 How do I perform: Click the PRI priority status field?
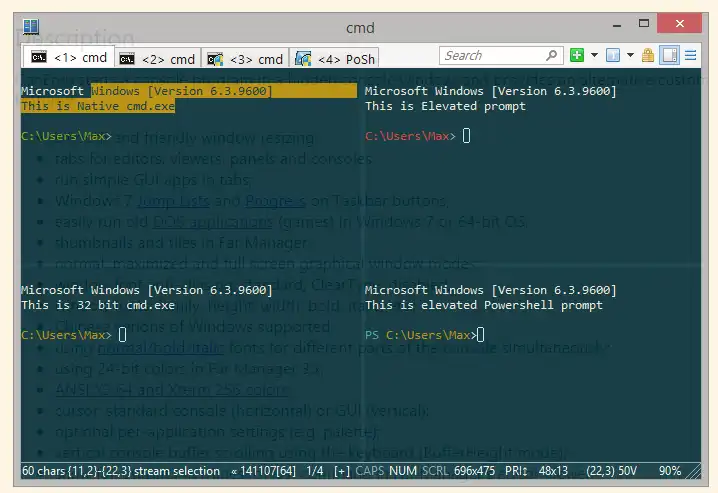coord(516,471)
